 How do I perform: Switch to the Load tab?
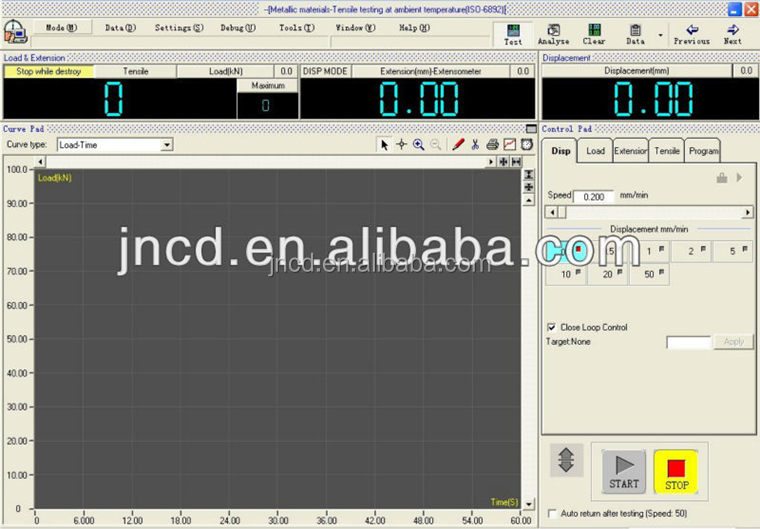click(x=595, y=151)
